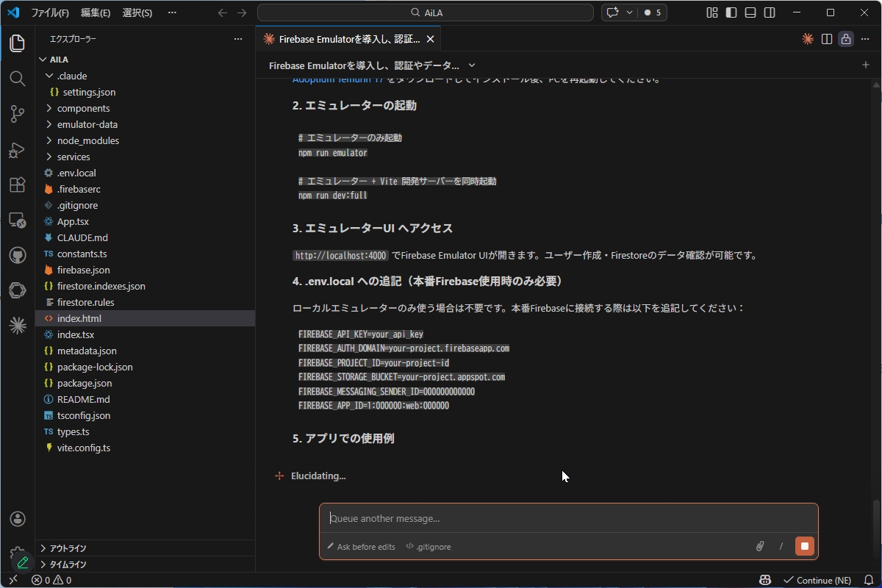Click Continue (NE) in the status bar
The height and width of the screenshot is (588, 882).
817,580
